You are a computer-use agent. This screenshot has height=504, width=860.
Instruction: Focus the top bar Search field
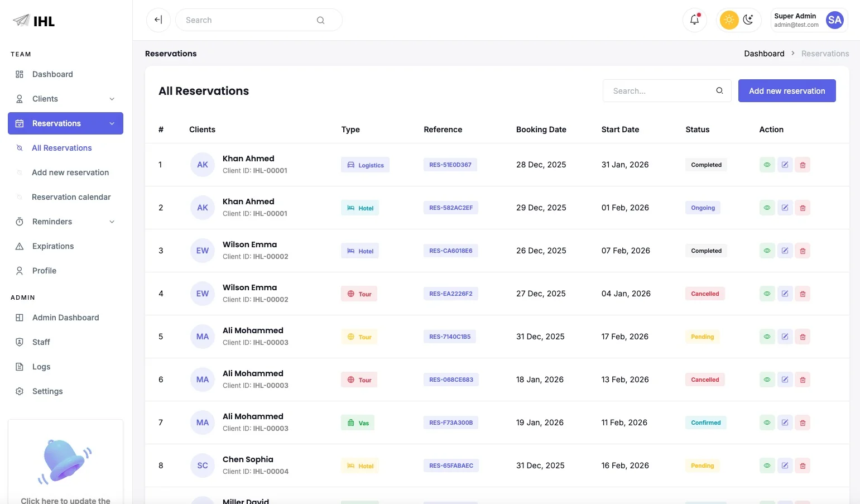pos(259,20)
